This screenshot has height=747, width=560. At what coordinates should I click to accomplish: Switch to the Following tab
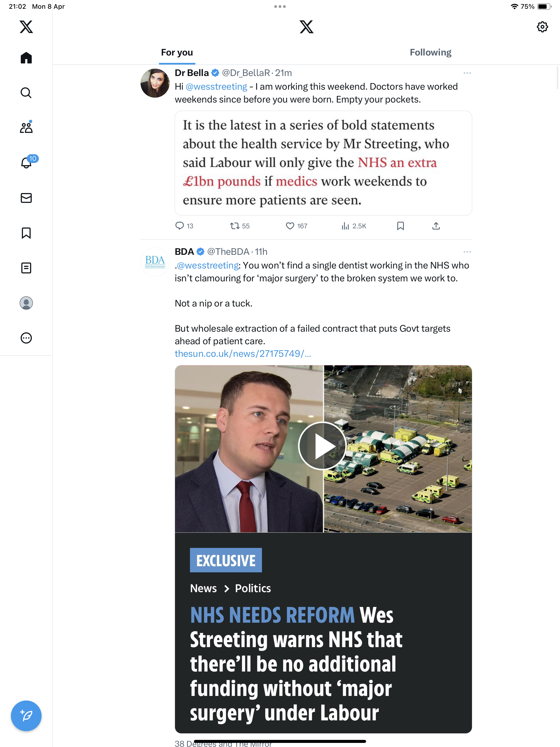(x=430, y=52)
